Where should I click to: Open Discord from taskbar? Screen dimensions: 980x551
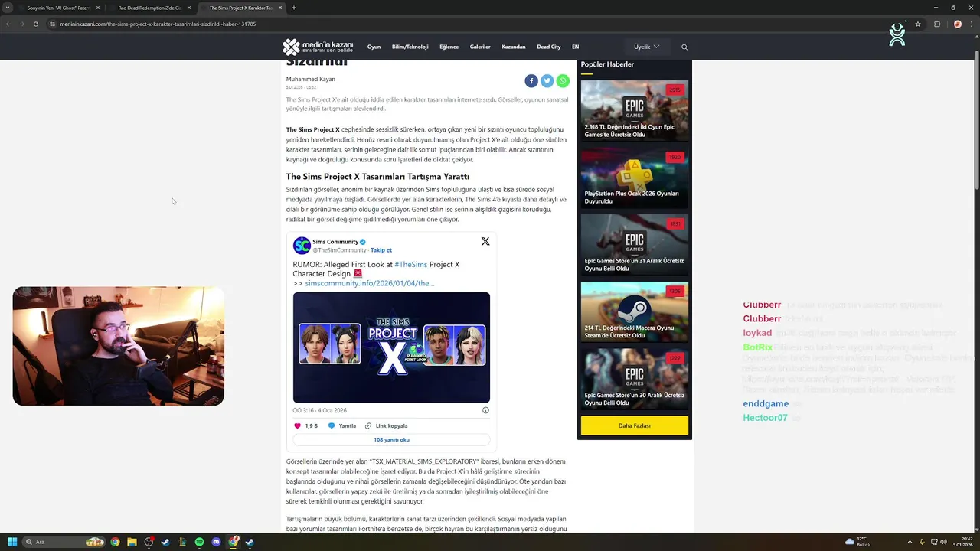(x=216, y=542)
